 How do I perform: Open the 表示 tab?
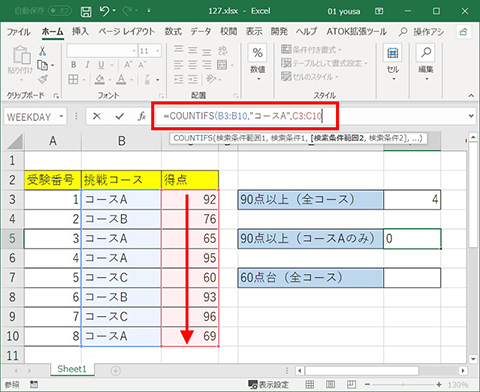tap(254, 31)
